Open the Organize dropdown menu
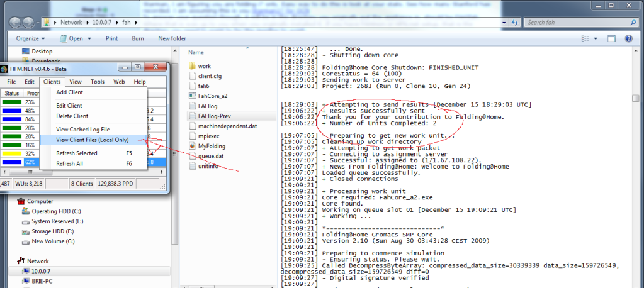 click(x=30, y=38)
